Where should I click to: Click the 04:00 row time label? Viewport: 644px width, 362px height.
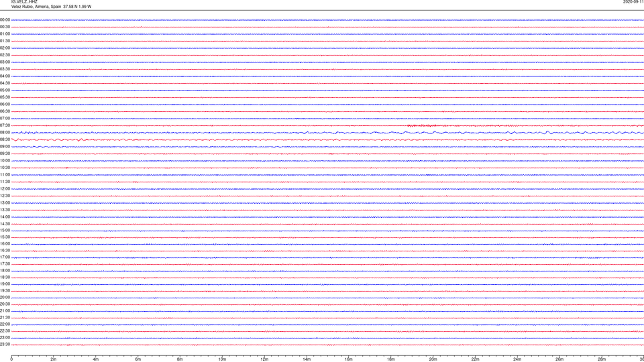pyautogui.click(x=5, y=76)
